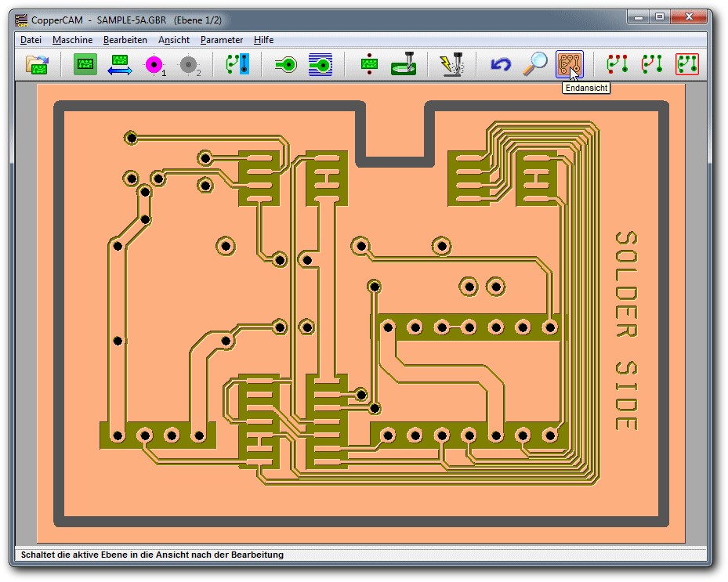The width and height of the screenshot is (728, 582).
Task: Open the Parameter menu
Action: [222, 40]
